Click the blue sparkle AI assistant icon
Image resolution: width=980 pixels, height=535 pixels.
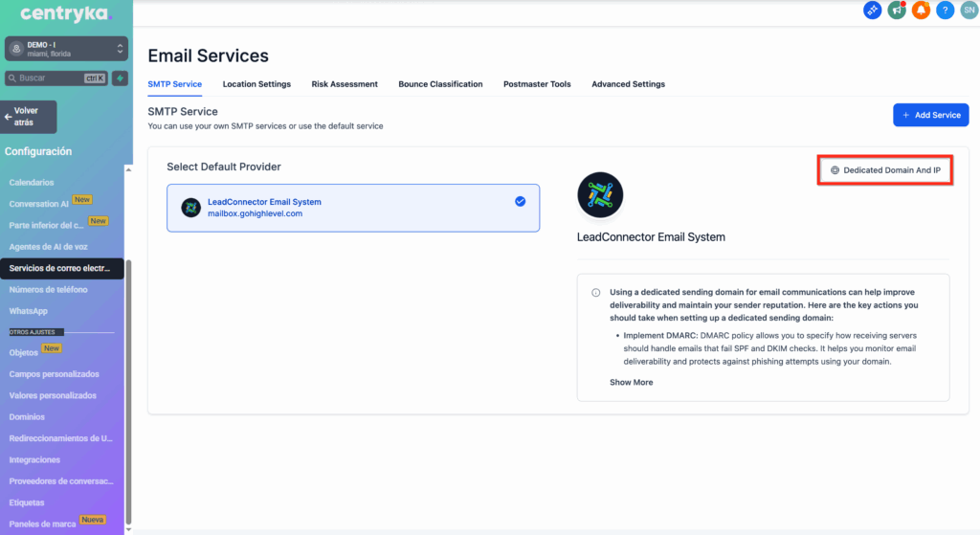coord(872,11)
